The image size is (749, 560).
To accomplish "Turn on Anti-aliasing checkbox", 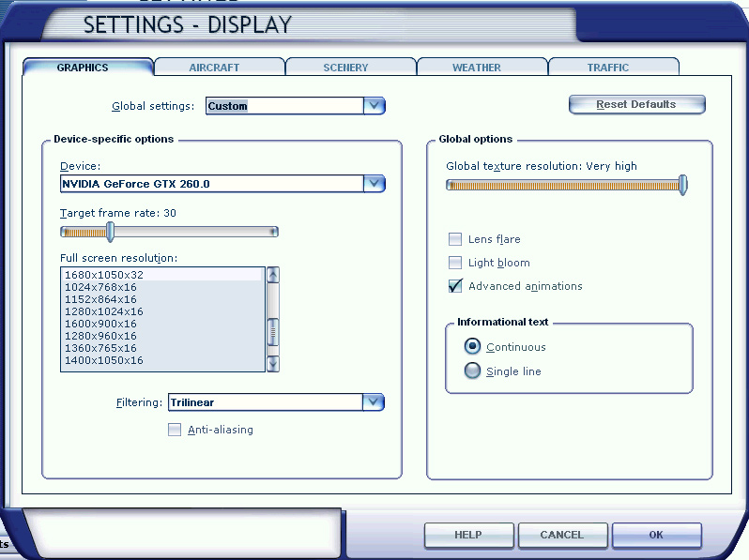I will [174, 430].
